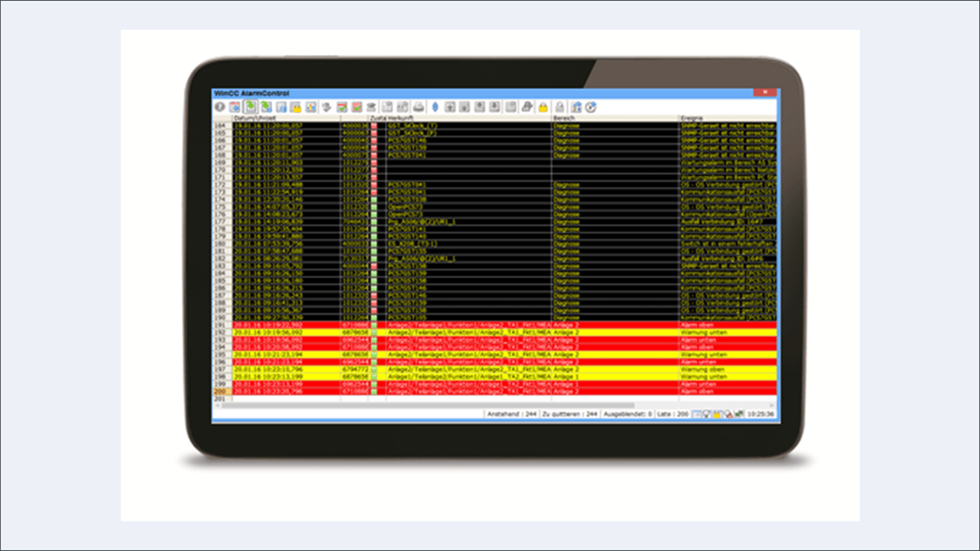Click the printer icon in the toolbar
The height and width of the screenshot is (551, 980).
[x=418, y=107]
